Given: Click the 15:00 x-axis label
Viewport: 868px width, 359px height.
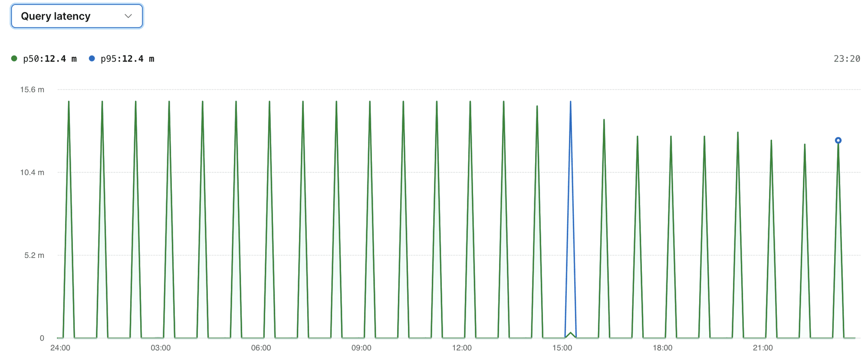Looking at the screenshot, I should tap(562, 348).
